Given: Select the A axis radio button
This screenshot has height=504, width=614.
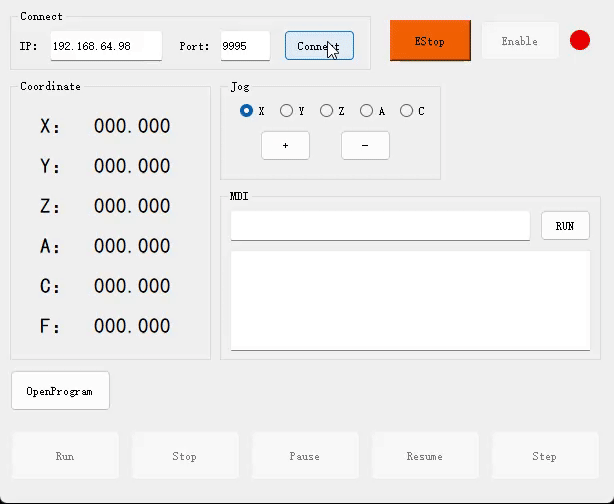Looking at the screenshot, I should (367, 111).
